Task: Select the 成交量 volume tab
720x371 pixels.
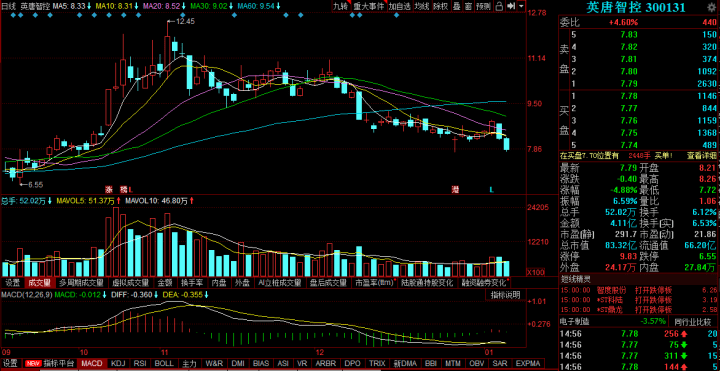Action: tap(40, 282)
